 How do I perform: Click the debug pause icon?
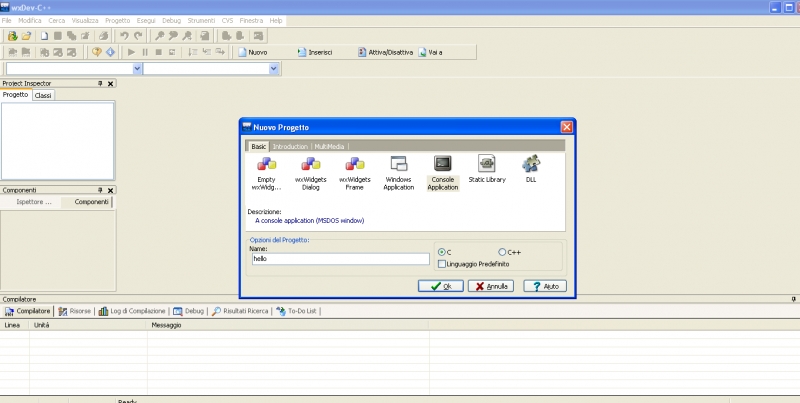145,52
